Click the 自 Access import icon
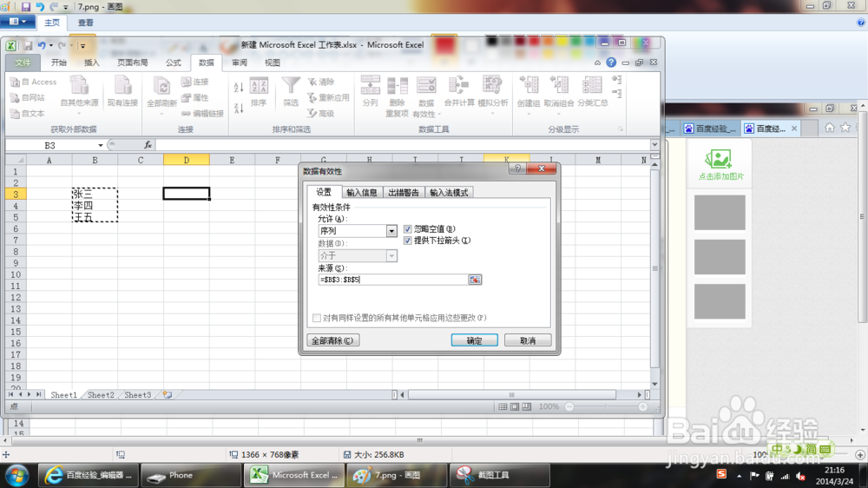The image size is (868, 488). [x=16, y=82]
